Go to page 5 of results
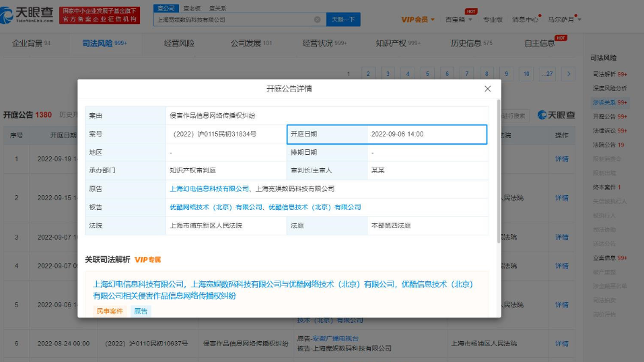This screenshot has height=362, width=644. pyautogui.click(x=427, y=74)
